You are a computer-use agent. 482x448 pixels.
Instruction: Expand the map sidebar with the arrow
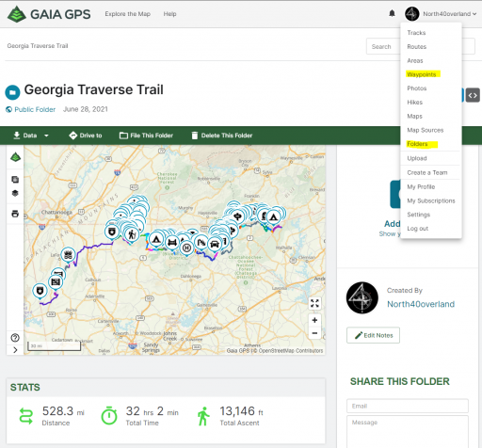[15, 350]
